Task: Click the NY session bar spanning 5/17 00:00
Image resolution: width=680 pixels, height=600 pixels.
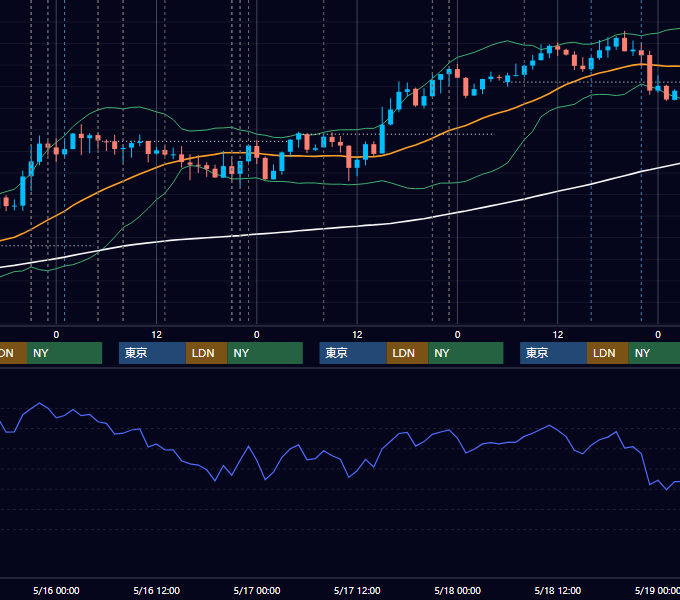Action: [265, 353]
